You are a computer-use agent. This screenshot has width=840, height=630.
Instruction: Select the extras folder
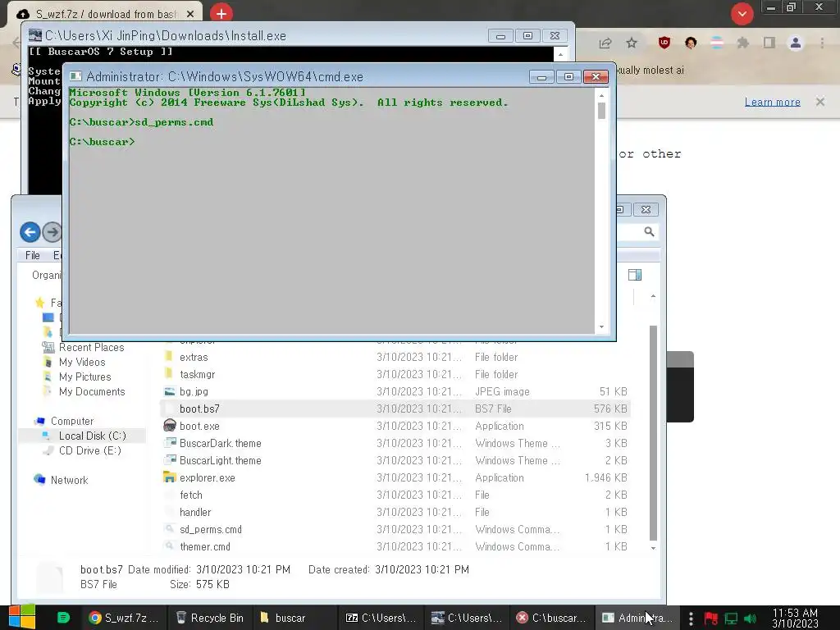pos(194,358)
